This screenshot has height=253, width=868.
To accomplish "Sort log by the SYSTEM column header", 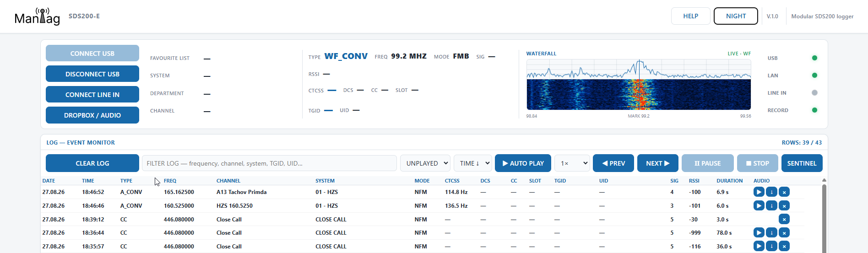I will [x=325, y=181].
